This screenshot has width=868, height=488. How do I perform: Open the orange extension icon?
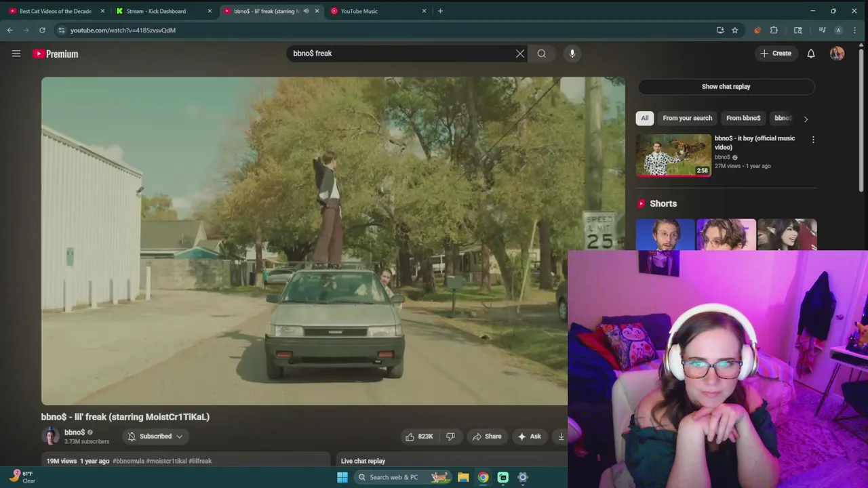click(757, 30)
